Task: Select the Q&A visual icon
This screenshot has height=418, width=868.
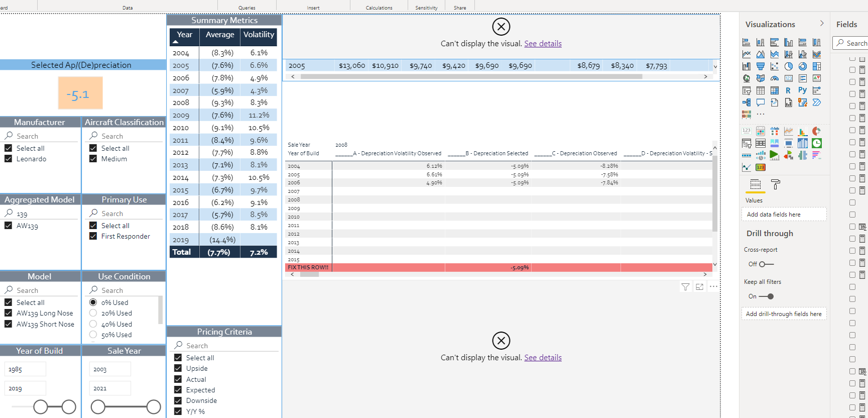Action: pyautogui.click(x=761, y=102)
